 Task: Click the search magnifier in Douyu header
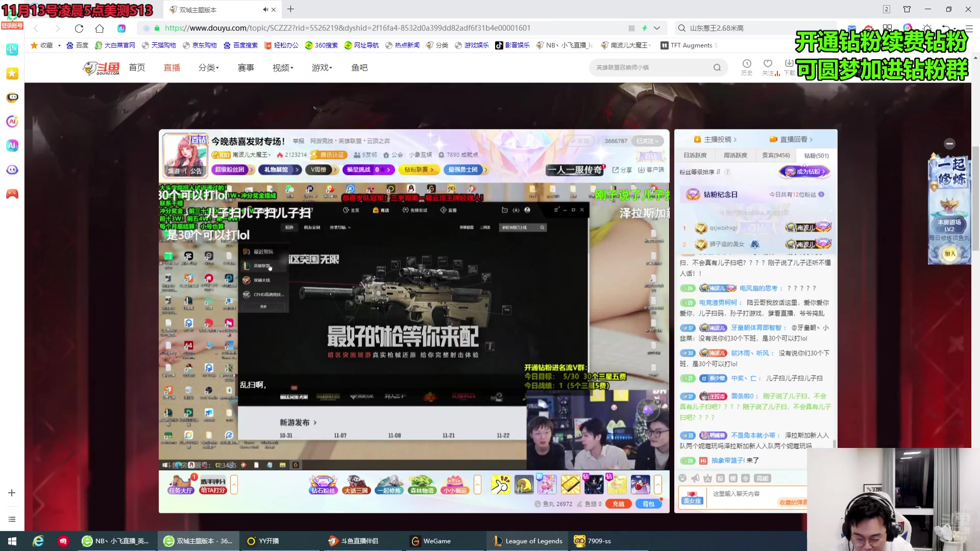(717, 67)
